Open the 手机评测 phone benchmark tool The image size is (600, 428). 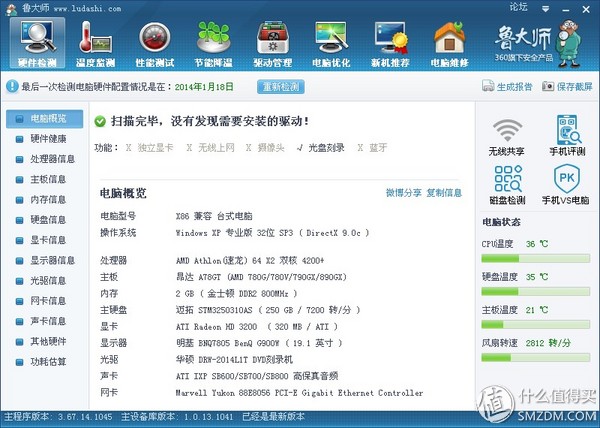point(567,135)
